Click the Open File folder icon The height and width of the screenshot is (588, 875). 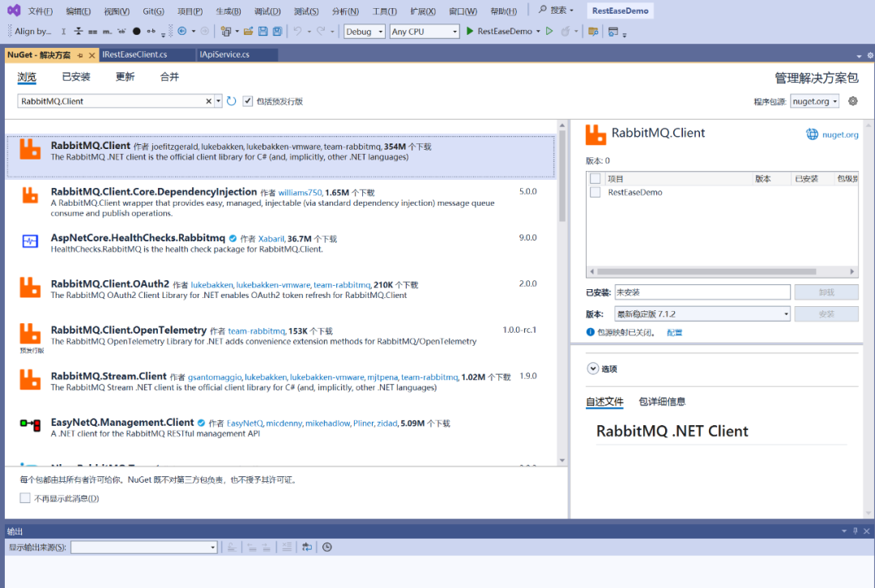248,32
